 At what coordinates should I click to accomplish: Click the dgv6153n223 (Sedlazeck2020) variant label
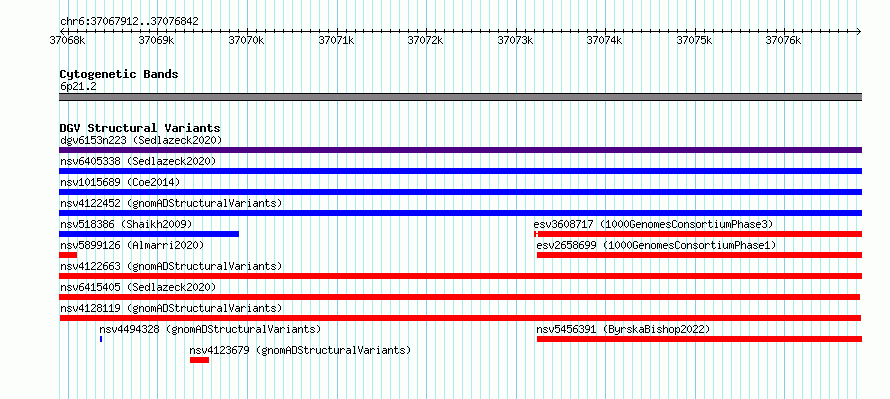pyautogui.click(x=141, y=140)
